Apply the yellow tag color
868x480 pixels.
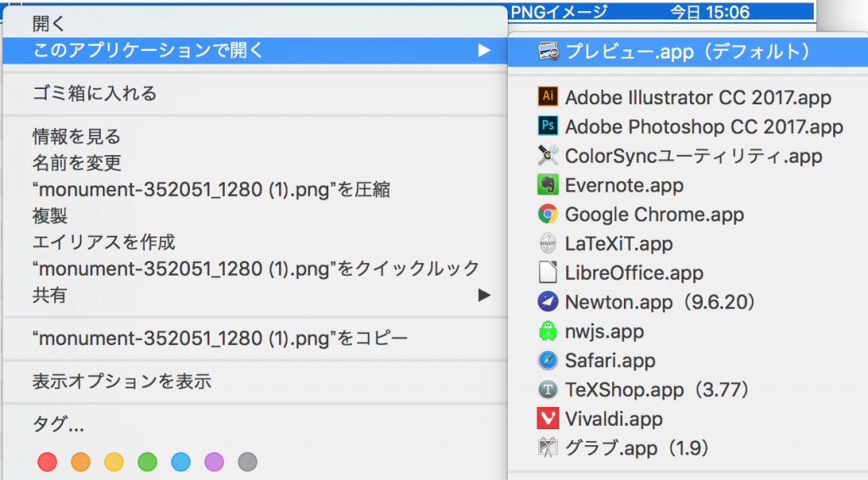point(114,461)
